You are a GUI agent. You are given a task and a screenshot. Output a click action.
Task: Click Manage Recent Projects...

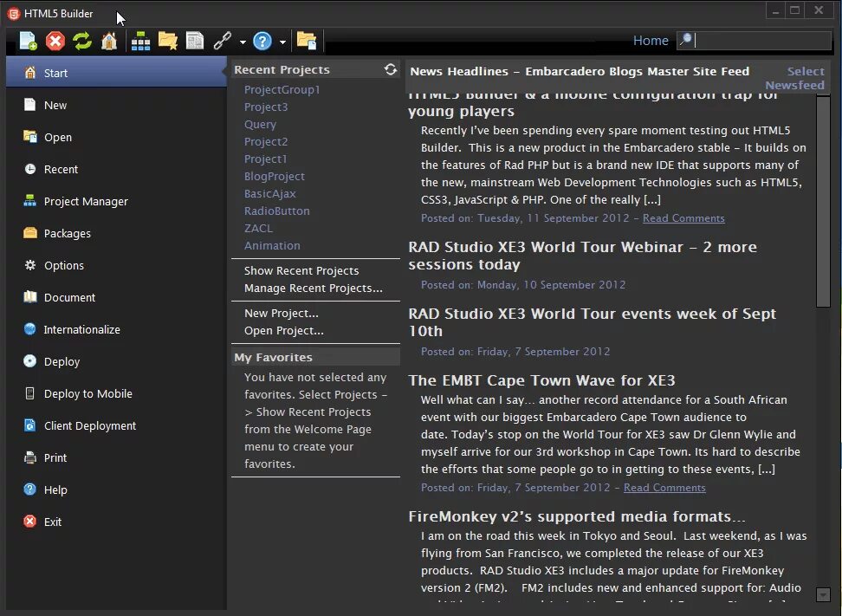[313, 288]
